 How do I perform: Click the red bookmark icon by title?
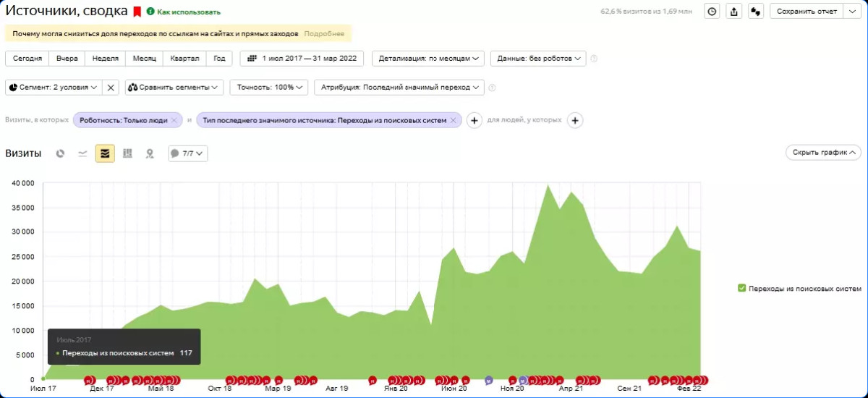point(137,12)
